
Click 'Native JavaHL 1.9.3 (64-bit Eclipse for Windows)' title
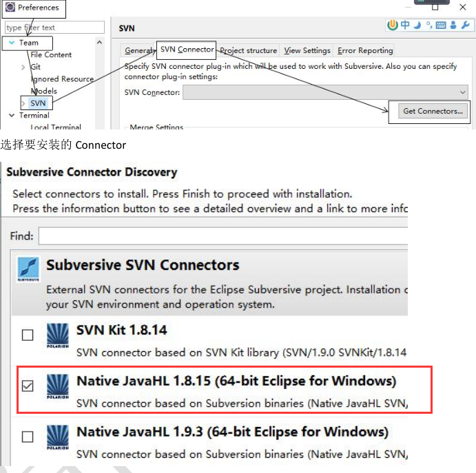tap(233, 432)
